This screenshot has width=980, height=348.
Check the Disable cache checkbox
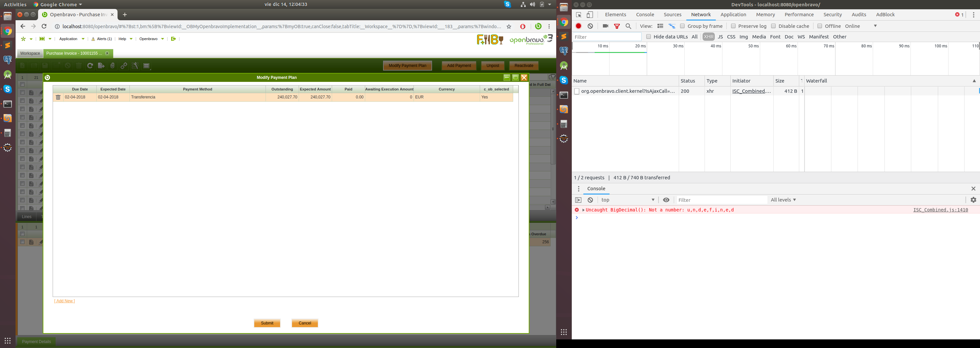tap(773, 26)
